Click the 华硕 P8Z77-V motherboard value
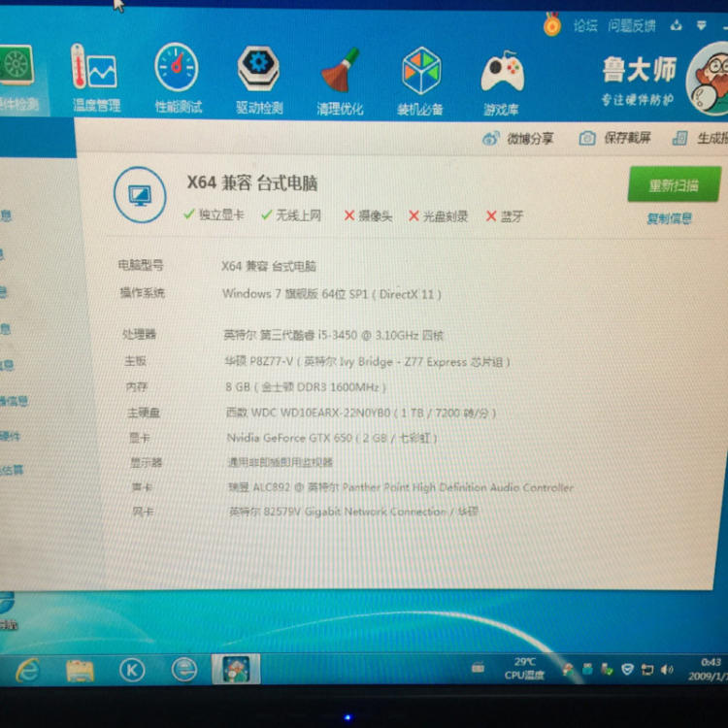This screenshot has height=728, width=728. (367, 361)
